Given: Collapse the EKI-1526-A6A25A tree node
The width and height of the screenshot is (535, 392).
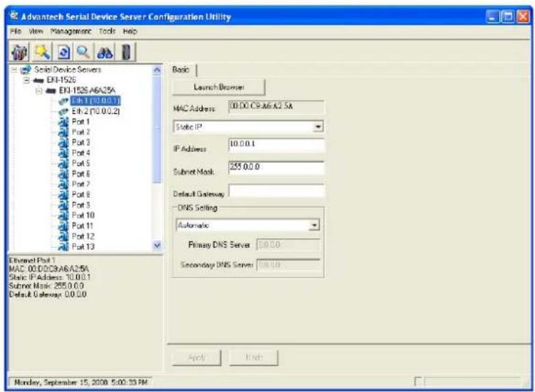Looking at the screenshot, I should [x=39, y=91].
